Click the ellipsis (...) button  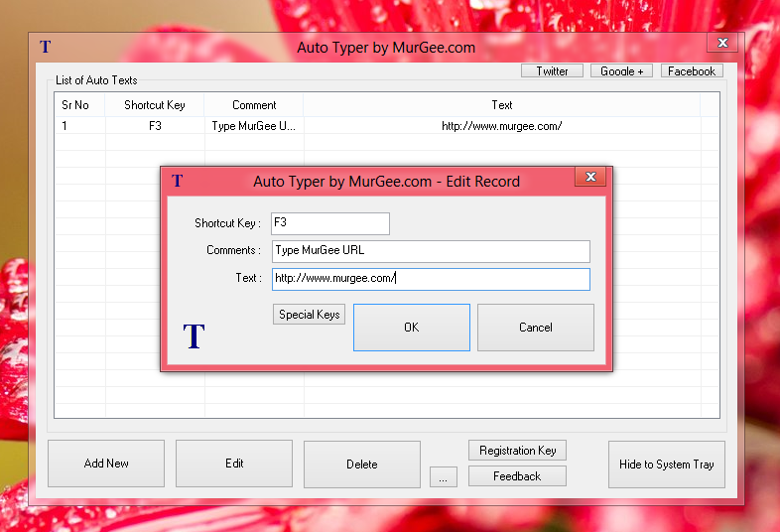pyautogui.click(x=444, y=477)
